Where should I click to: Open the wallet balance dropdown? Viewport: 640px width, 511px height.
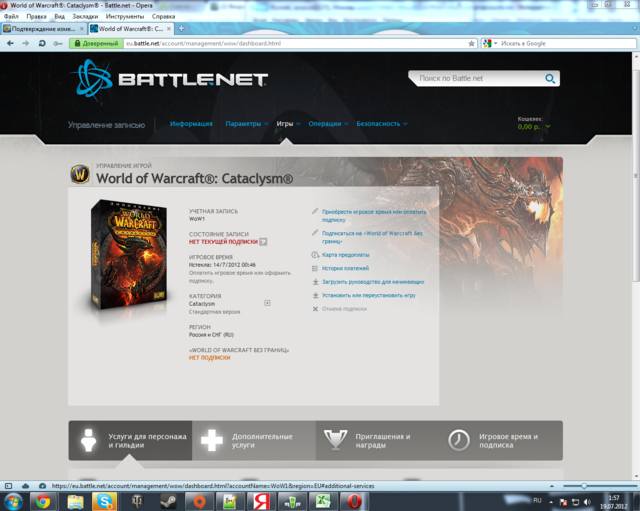[x=548, y=127]
